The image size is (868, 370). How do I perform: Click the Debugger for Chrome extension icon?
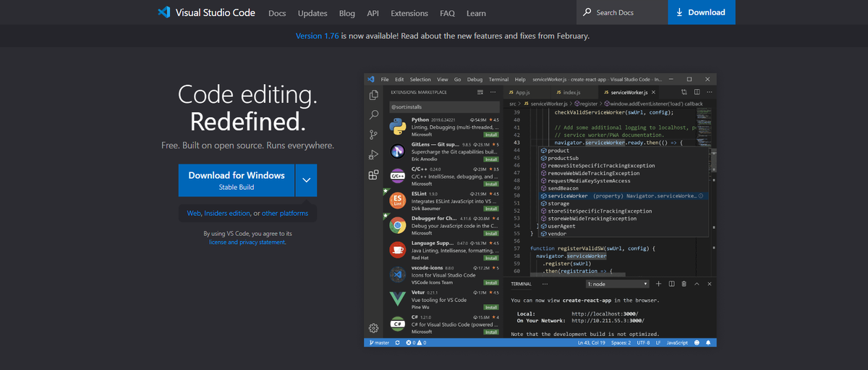pyautogui.click(x=397, y=225)
